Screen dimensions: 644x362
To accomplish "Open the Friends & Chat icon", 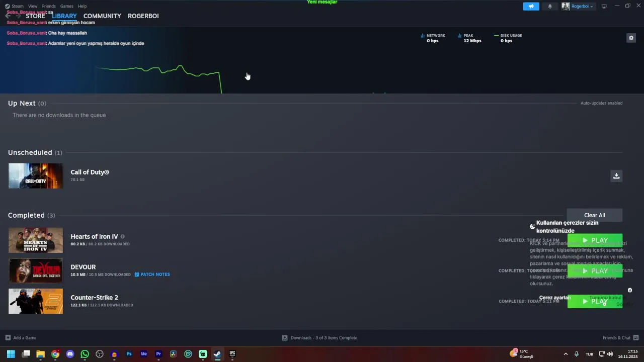I will [x=636, y=338].
